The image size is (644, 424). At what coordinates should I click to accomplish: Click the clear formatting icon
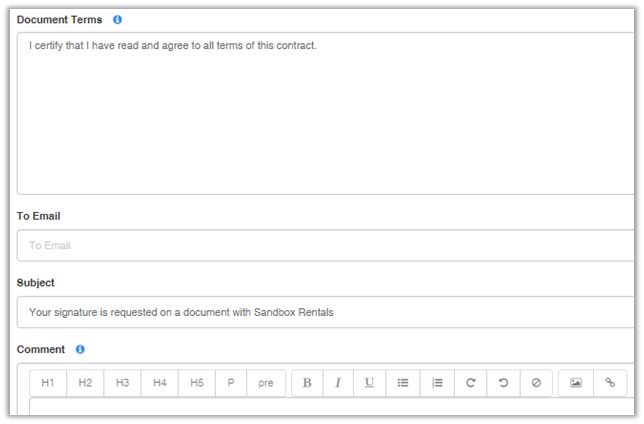tap(536, 383)
